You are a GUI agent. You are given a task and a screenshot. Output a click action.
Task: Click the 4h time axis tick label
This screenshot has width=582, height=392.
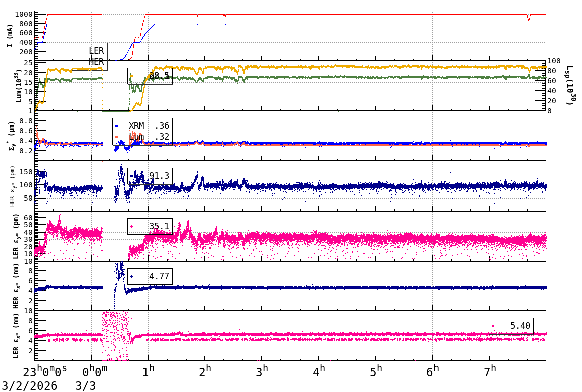(319, 371)
